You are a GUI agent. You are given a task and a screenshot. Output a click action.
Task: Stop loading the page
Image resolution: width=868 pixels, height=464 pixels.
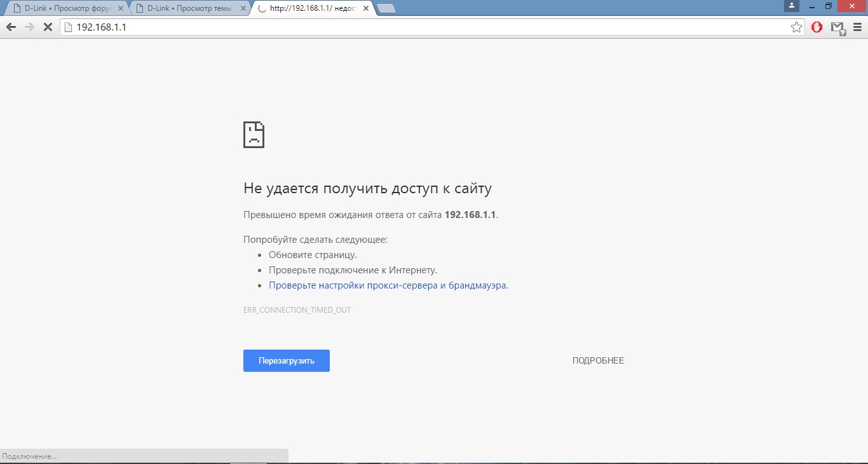pyautogui.click(x=48, y=27)
